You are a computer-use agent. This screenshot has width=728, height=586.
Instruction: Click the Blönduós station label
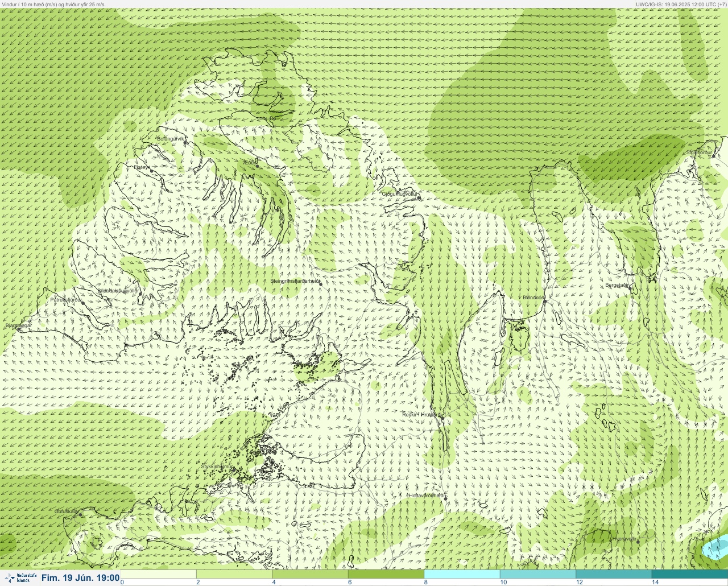coord(533,298)
